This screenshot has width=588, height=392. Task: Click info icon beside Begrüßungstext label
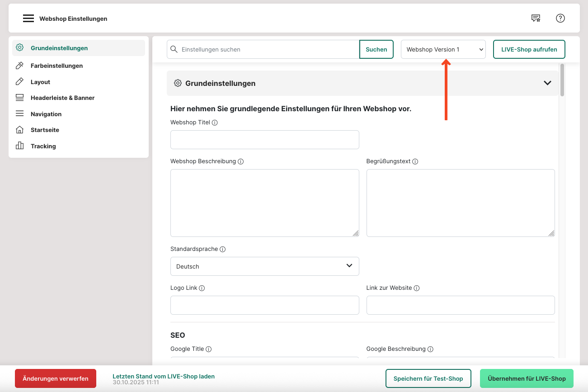tap(415, 161)
